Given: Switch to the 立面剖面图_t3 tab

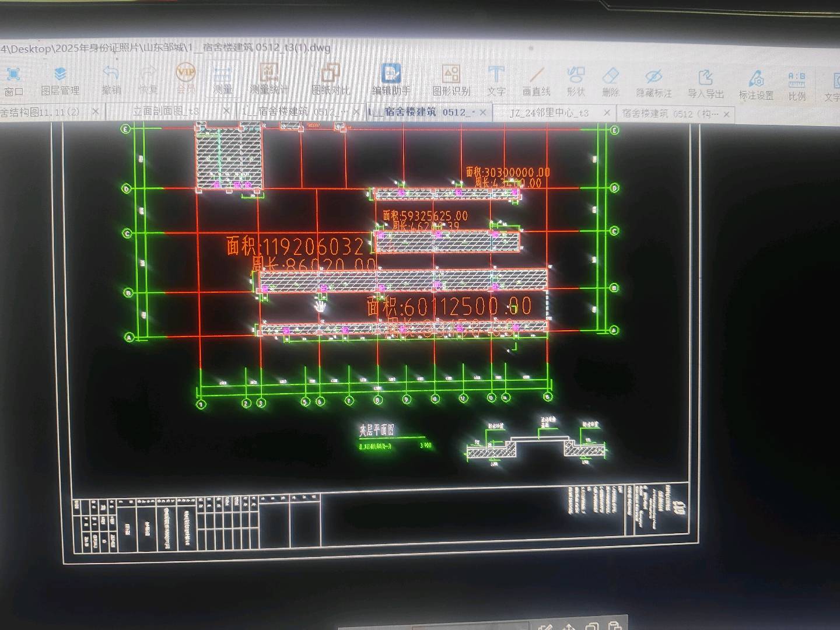Looking at the screenshot, I should pos(166,111).
